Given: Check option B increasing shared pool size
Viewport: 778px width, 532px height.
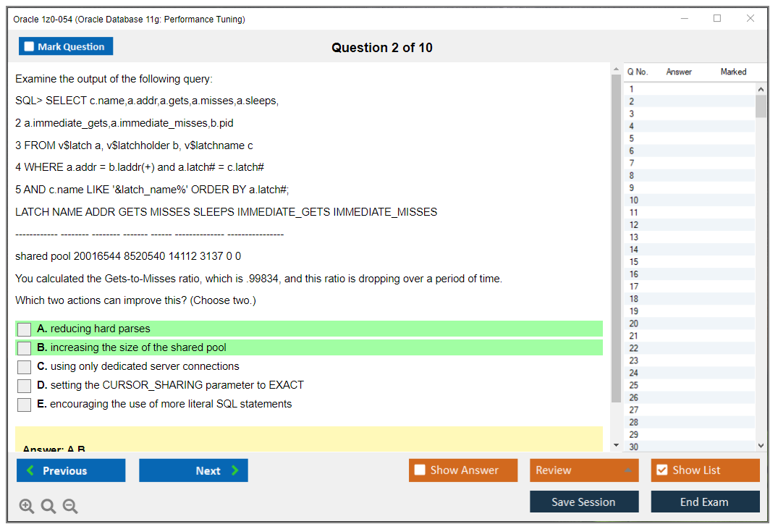Looking at the screenshot, I should click(x=25, y=348).
